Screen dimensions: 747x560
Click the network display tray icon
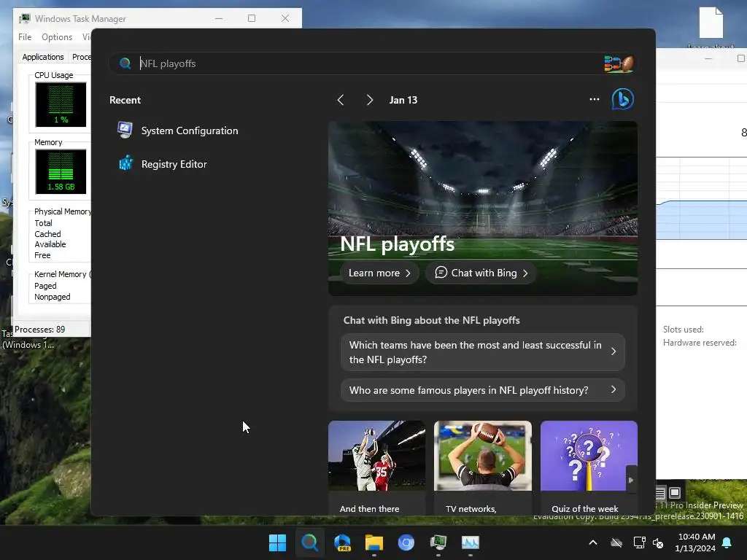click(x=639, y=542)
